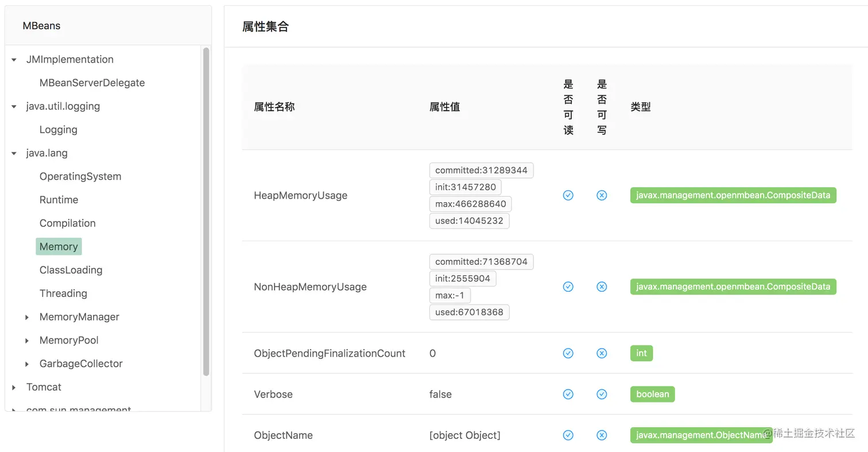This screenshot has height=452, width=868.
Task: Click the not-writable cross icon for HeapMemoryUsage
Action: [602, 195]
